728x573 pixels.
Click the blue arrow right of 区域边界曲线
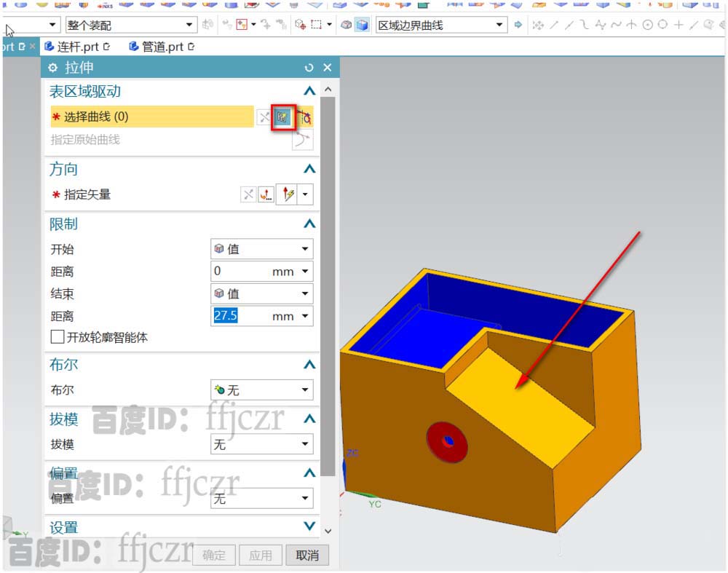(x=518, y=25)
